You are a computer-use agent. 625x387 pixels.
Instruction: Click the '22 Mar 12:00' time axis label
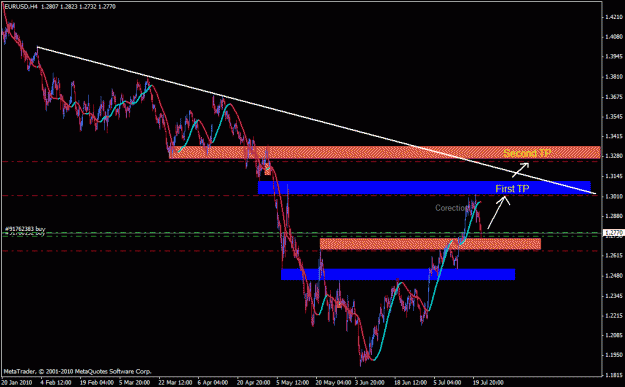(175, 382)
